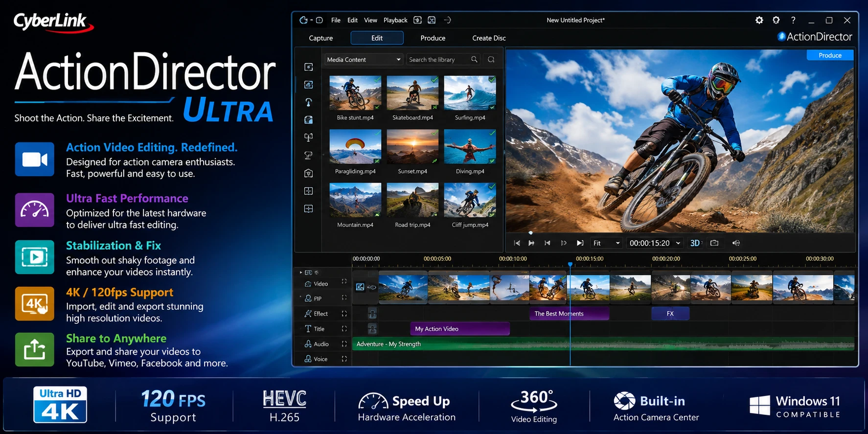This screenshot has width=868, height=434.
Task: Switch to the Produce tab
Action: tap(433, 38)
